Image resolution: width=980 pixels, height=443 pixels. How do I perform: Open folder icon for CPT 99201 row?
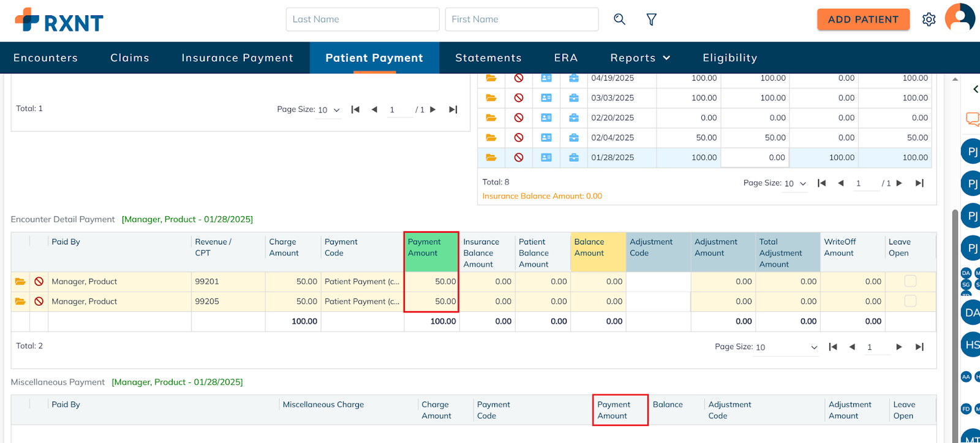pos(20,282)
